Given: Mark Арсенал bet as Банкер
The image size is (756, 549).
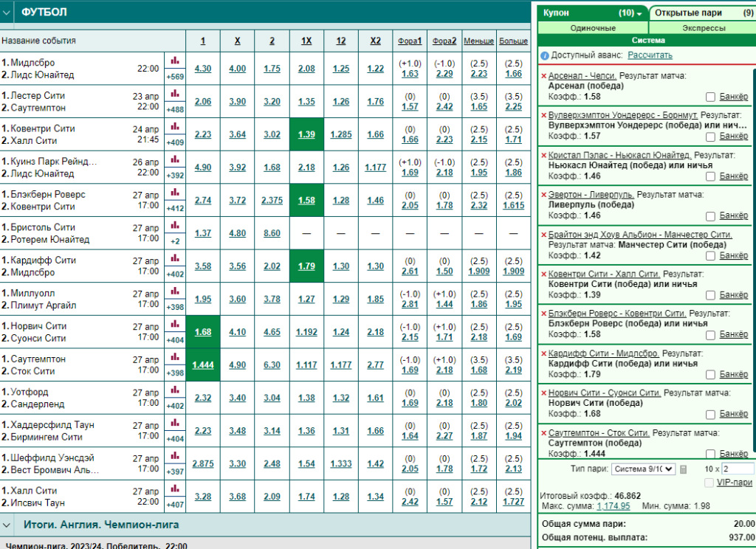Looking at the screenshot, I should pos(710,97).
